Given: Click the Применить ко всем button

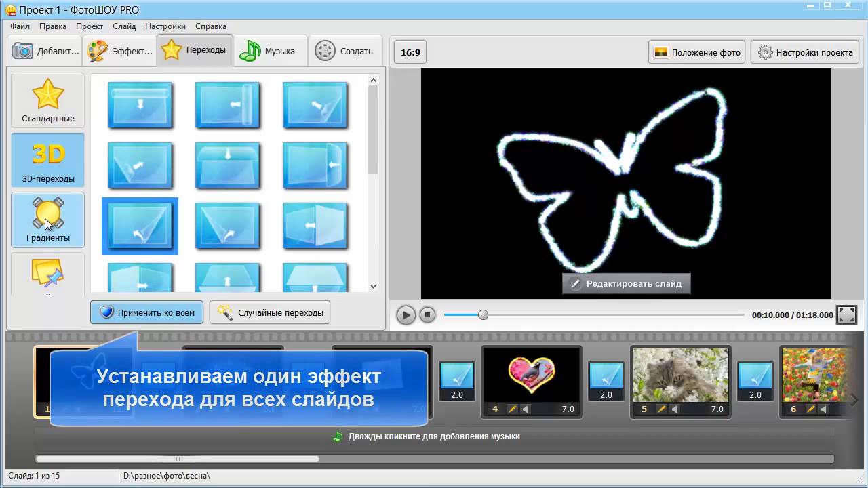Looking at the screenshot, I should click(x=146, y=312).
